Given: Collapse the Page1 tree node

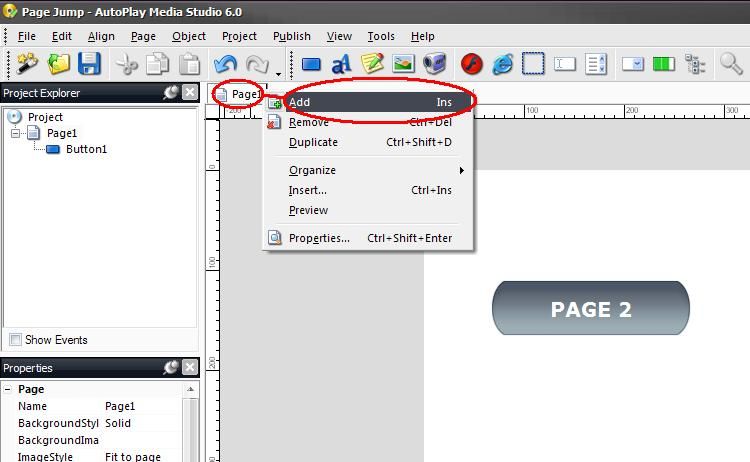Looking at the screenshot, I should pyautogui.click(x=16, y=133).
